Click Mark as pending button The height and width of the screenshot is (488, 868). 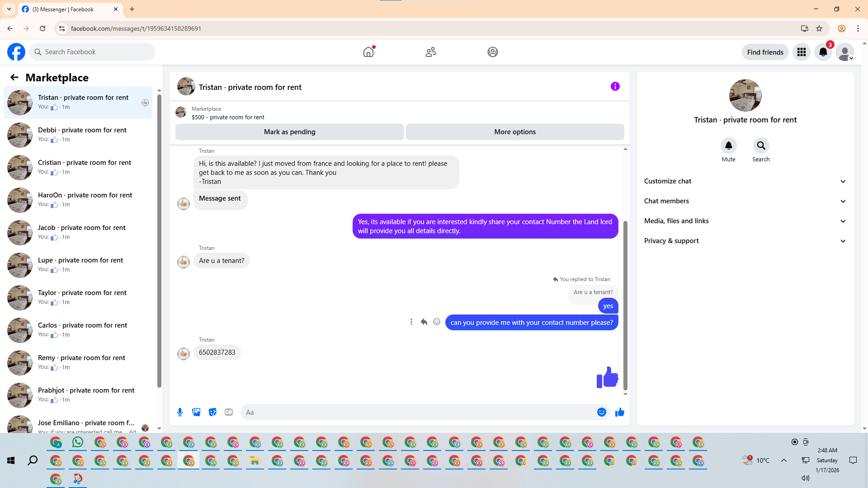pyautogui.click(x=289, y=132)
